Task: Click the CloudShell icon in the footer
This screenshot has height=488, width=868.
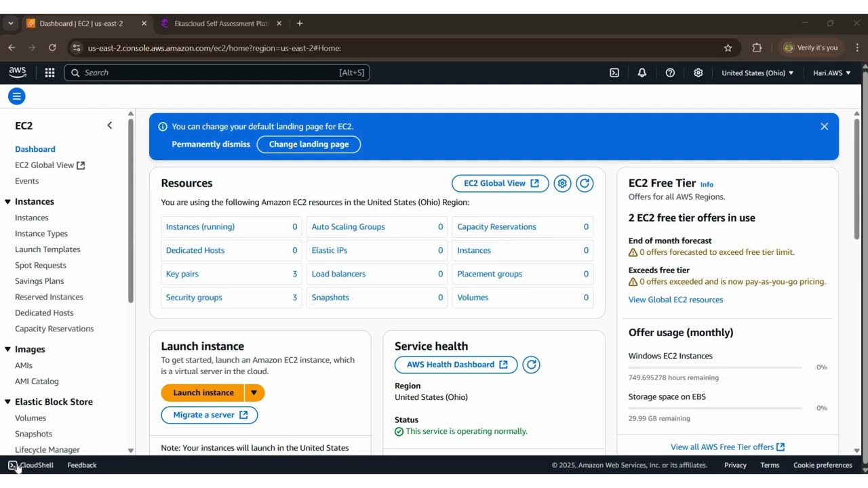Action: (13, 465)
